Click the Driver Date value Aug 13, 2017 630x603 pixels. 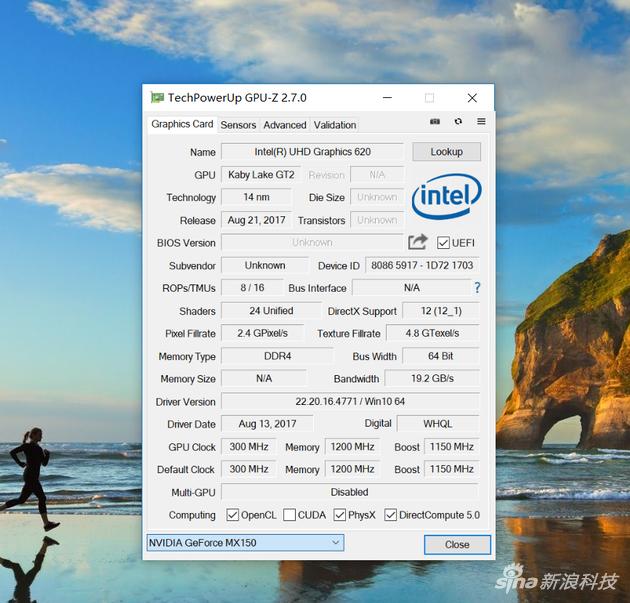coord(267,424)
